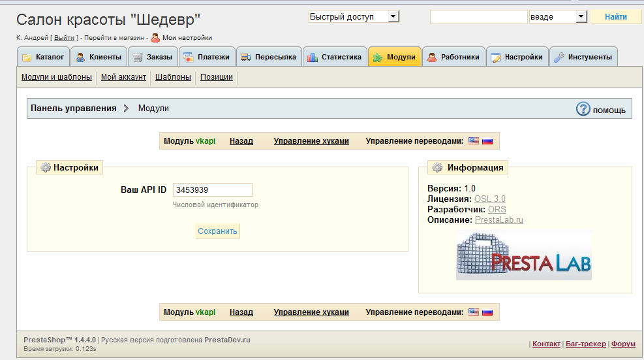
Task: Open Мой аккаунт submenu link
Action: [123, 77]
